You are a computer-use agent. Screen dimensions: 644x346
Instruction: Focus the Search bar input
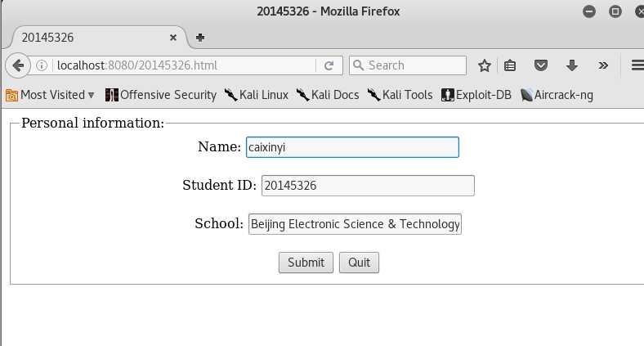[413, 65]
